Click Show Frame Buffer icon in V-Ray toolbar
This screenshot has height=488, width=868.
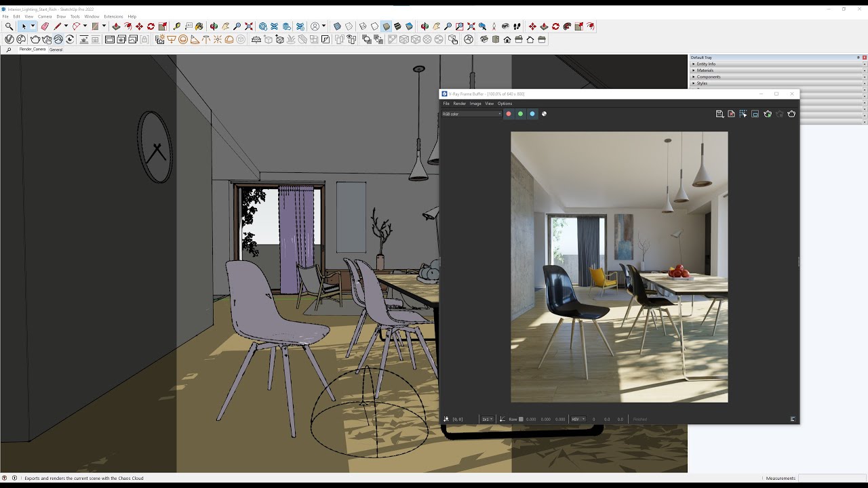(x=110, y=39)
